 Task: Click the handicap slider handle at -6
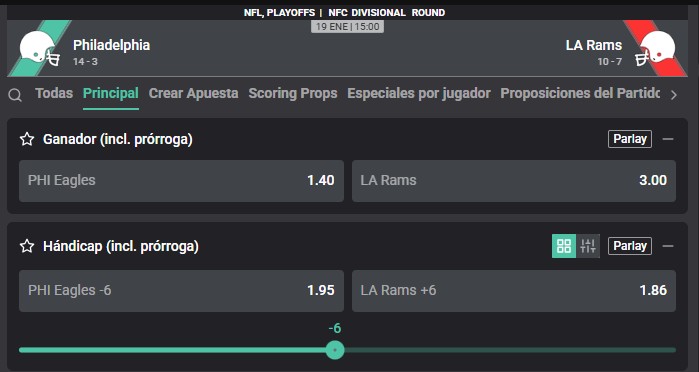point(335,350)
